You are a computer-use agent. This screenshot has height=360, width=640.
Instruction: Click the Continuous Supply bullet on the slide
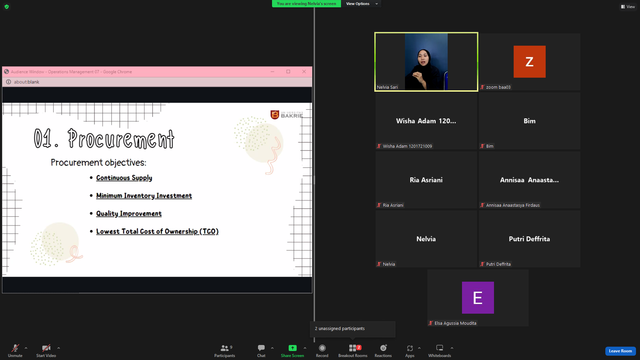coord(124,178)
